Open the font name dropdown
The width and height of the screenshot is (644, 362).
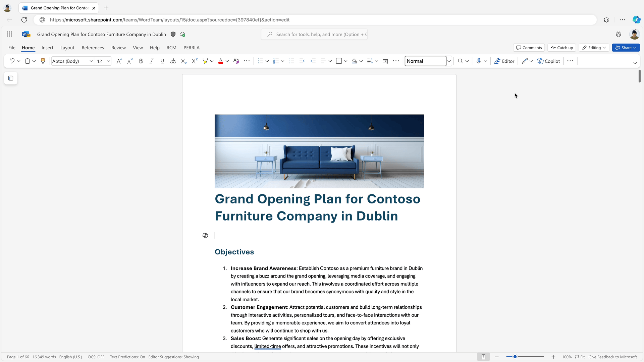coord(91,61)
